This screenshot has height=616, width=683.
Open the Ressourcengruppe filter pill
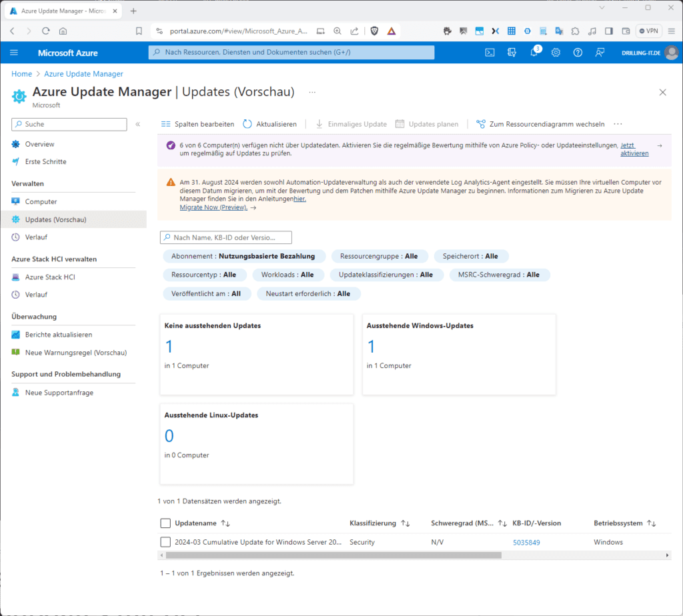pos(380,257)
